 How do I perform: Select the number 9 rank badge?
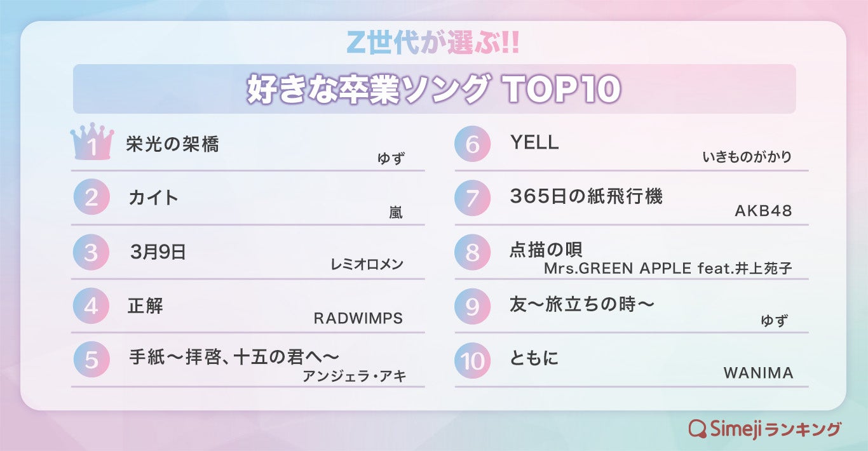[473, 307]
